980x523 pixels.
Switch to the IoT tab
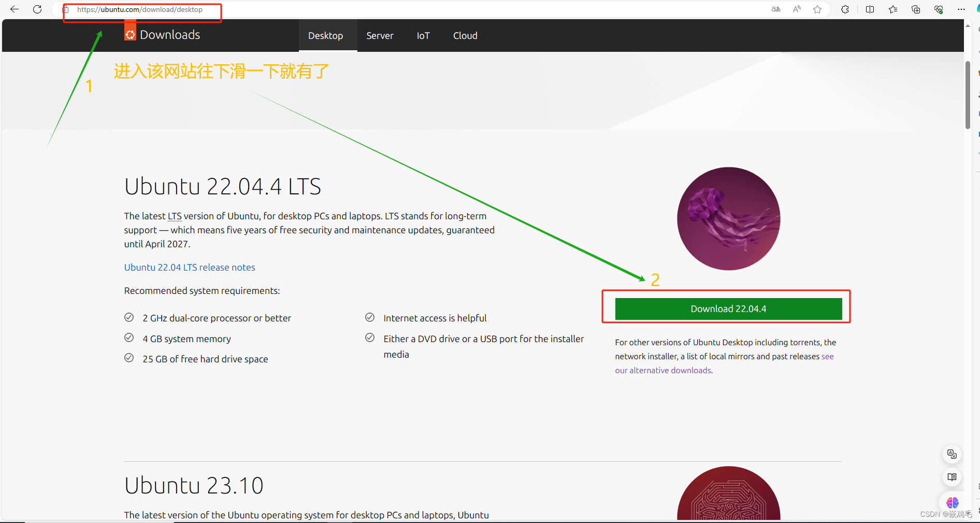tap(423, 36)
